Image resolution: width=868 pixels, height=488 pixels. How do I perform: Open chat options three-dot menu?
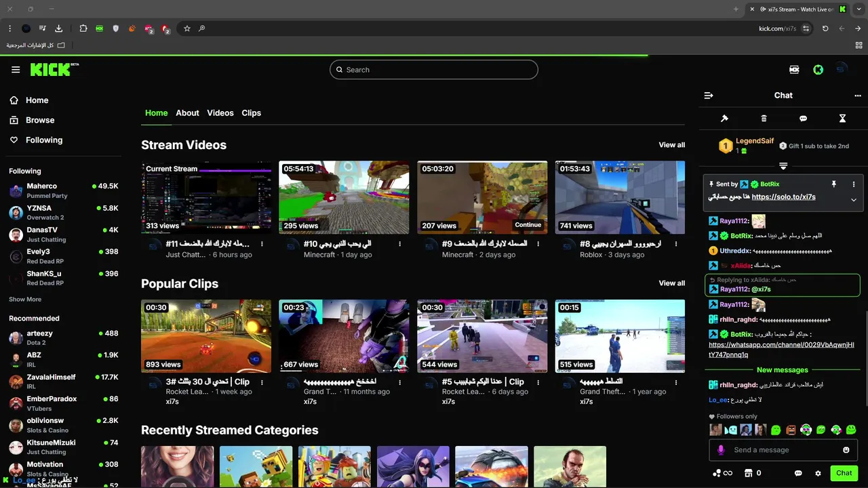click(x=858, y=96)
